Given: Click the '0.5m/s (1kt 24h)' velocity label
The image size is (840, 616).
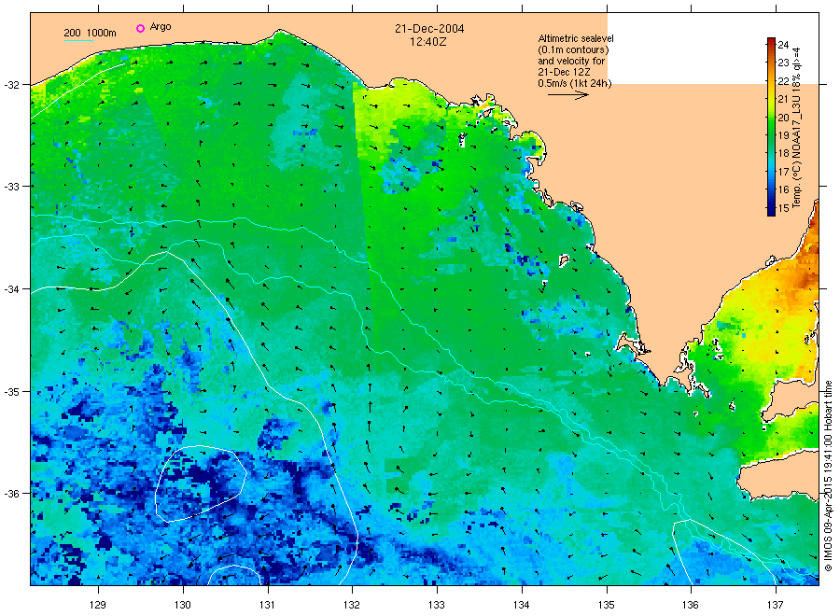Looking at the screenshot, I should 575,84.
